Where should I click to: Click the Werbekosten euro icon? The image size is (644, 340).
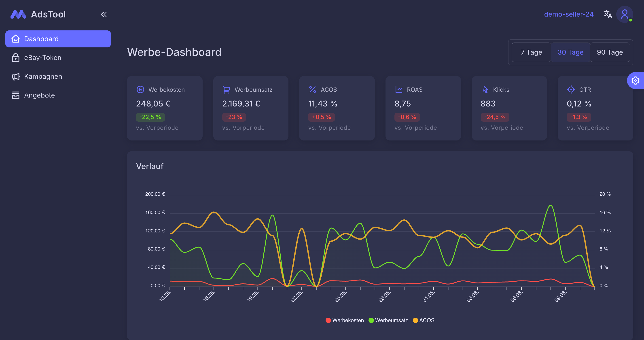[x=140, y=89]
